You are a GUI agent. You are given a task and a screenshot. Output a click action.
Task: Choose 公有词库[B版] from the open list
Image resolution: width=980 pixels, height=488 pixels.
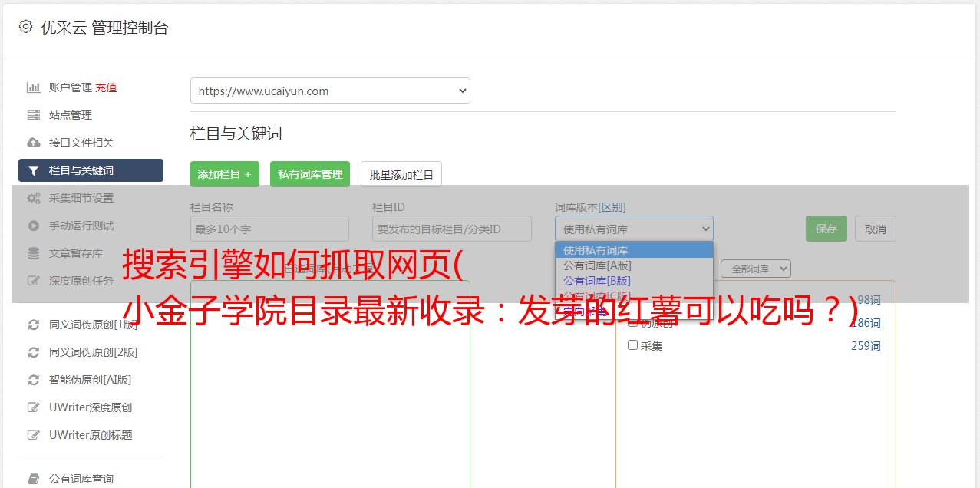click(x=634, y=280)
